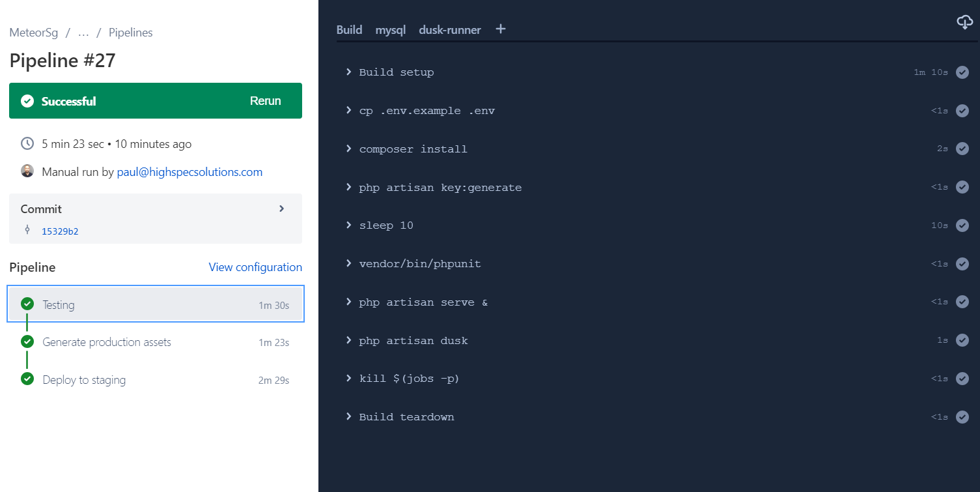Viewport: 980px width, 492px height.
Task: Download logs via cloud download icon
Action: pyautogui.click(x=964, y=22)
